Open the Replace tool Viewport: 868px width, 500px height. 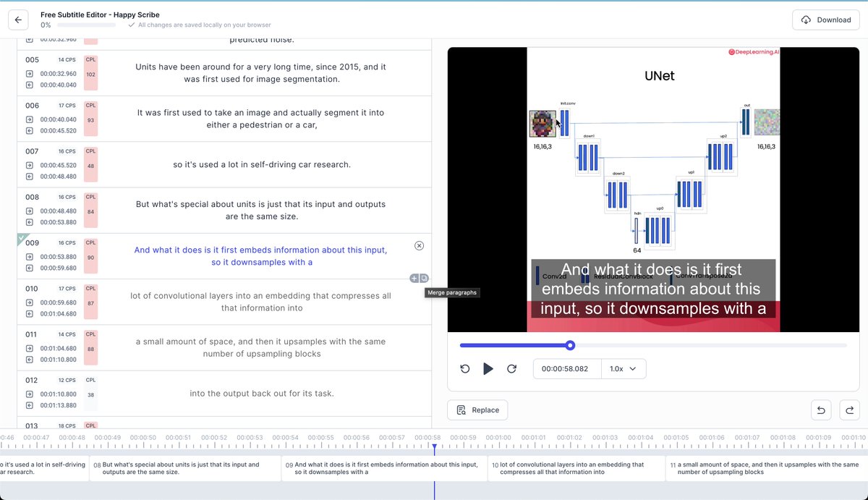pos(477,410)
